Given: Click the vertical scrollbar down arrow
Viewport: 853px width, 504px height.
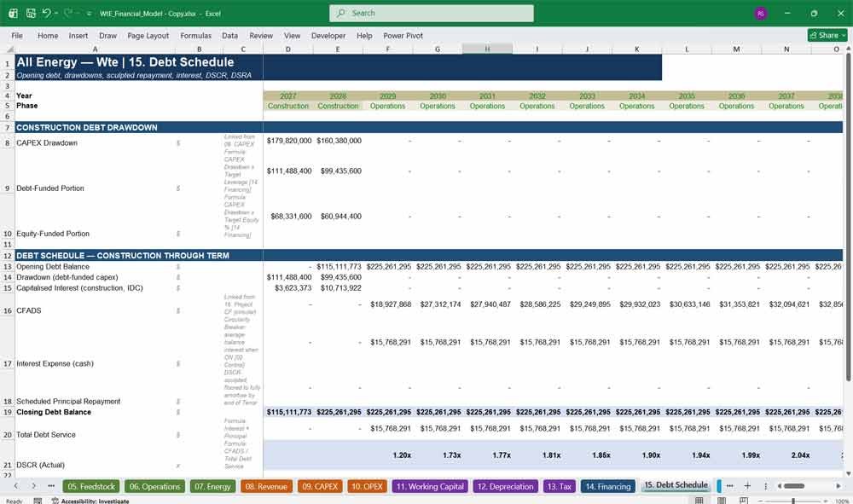Looking at the screenshot, I should pos(849,473).
